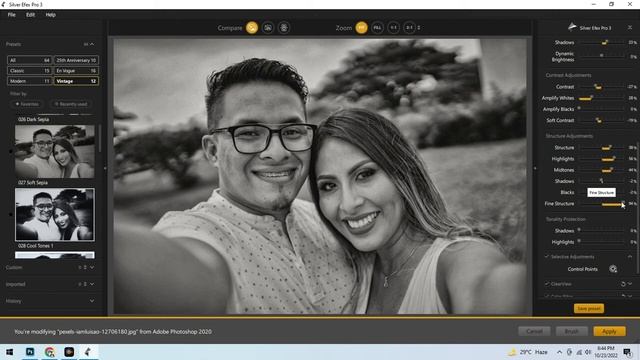640x360 pixels.
Task: Open the taskbar clock showing 8:44 PM
Action: pyautogui.click(x=606, y=352)
